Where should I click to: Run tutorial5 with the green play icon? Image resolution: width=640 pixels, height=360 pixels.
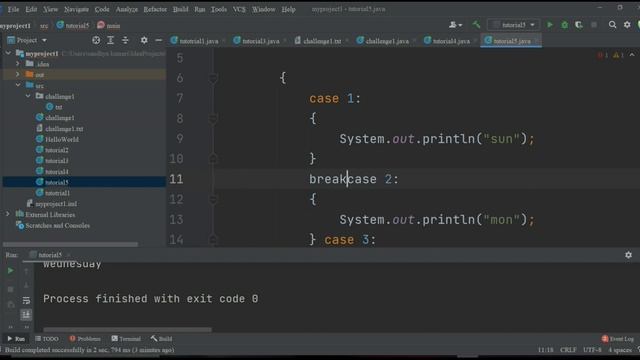(x=550, y=25)
